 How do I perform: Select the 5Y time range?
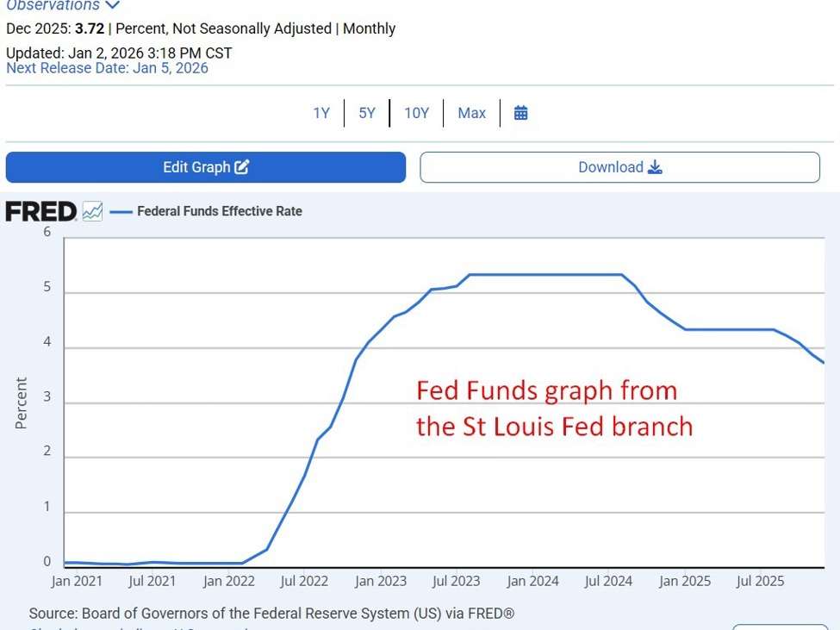(x=367, y=113)
